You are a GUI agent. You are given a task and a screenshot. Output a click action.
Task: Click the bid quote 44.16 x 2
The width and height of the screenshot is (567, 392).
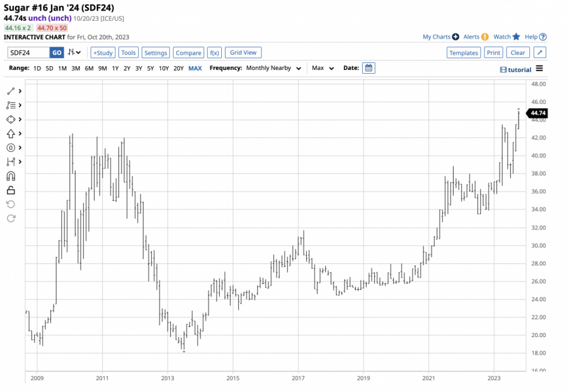(x=18, y=28)
